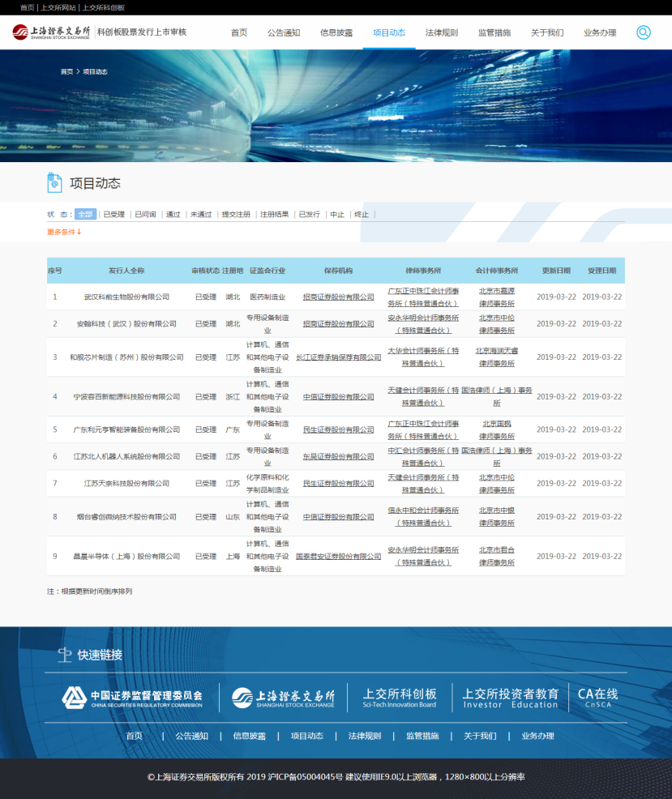This screenshot has width=672, height=799.
Task: Filter by 提交注册 status
Action: tap(236, 215)
